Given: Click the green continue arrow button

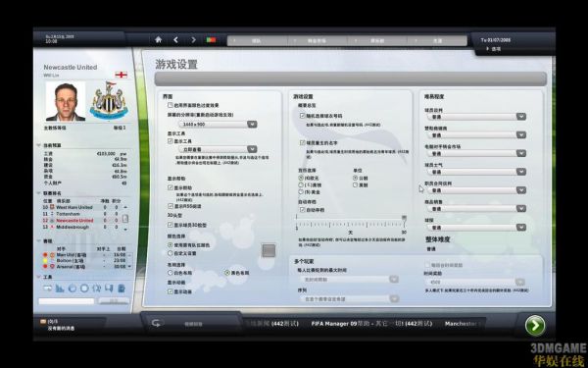Looking at the screenshot, I should point(535,325).
